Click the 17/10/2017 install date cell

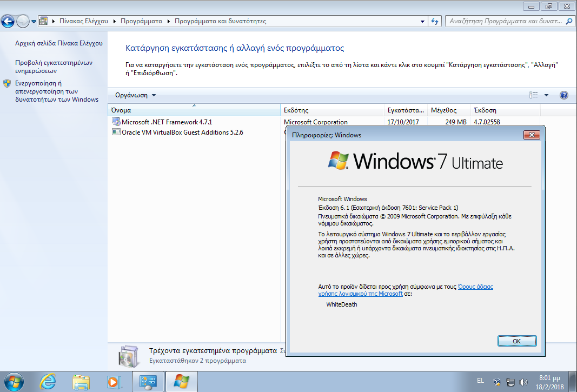(x=403, y=122)
